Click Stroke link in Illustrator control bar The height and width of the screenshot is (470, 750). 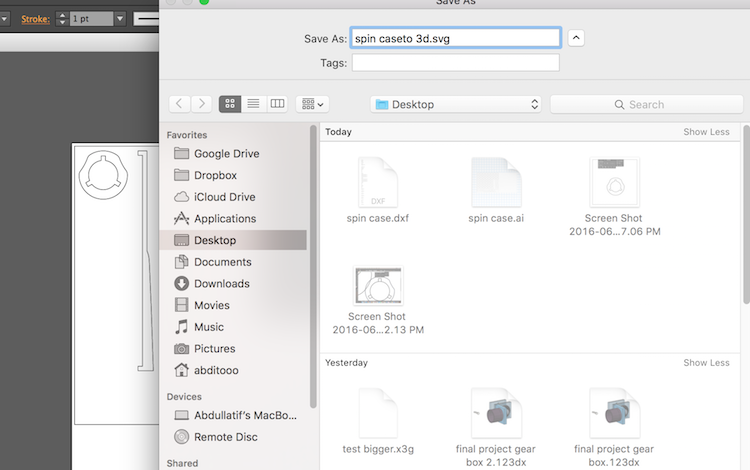pyautogui.click(x=35, y=19)
